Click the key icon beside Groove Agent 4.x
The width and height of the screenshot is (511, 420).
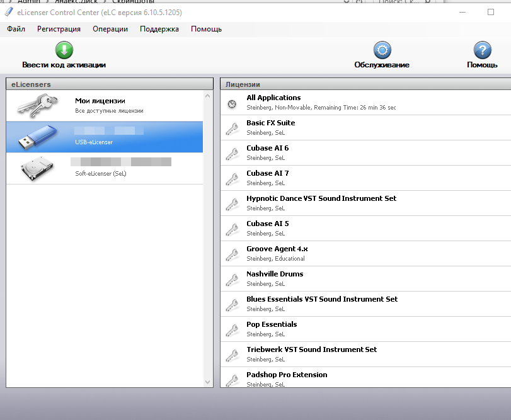tap(232, 254)
